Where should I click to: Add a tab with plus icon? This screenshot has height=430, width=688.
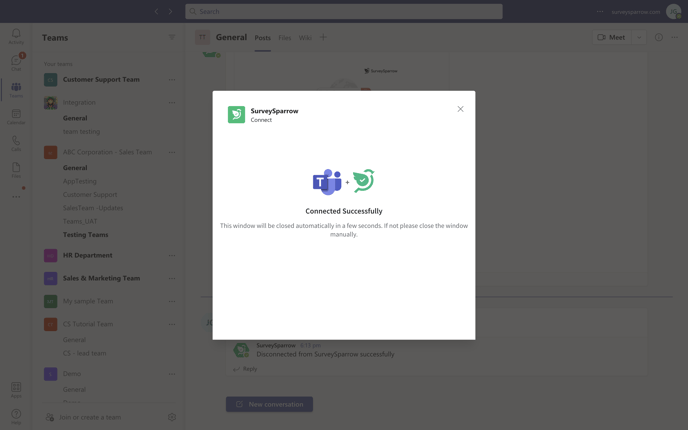click(x=323, y=37)
